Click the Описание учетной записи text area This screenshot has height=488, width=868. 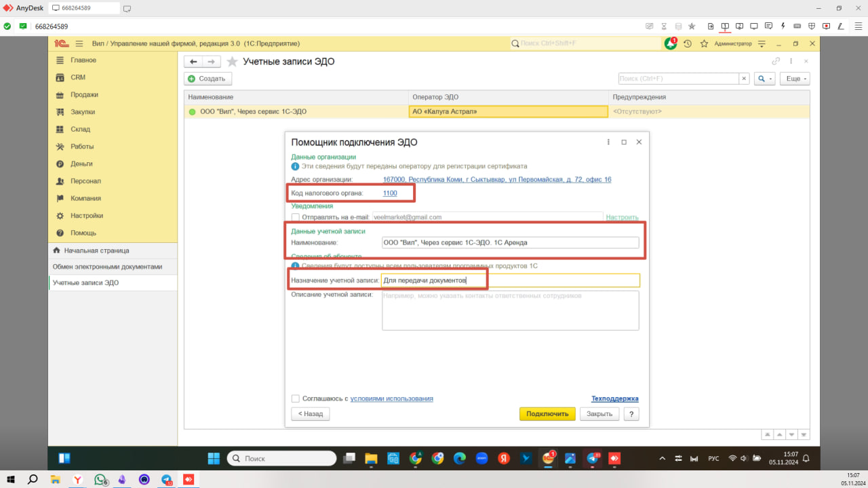(511, 310)
